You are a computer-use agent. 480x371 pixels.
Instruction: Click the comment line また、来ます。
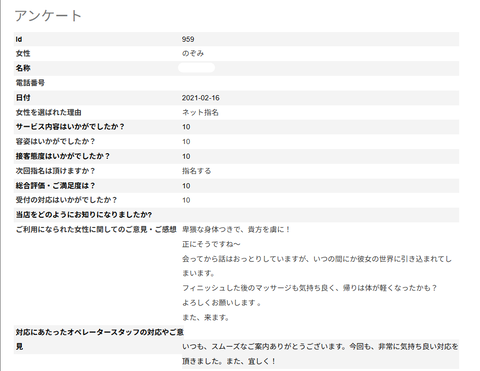point(205,318)
